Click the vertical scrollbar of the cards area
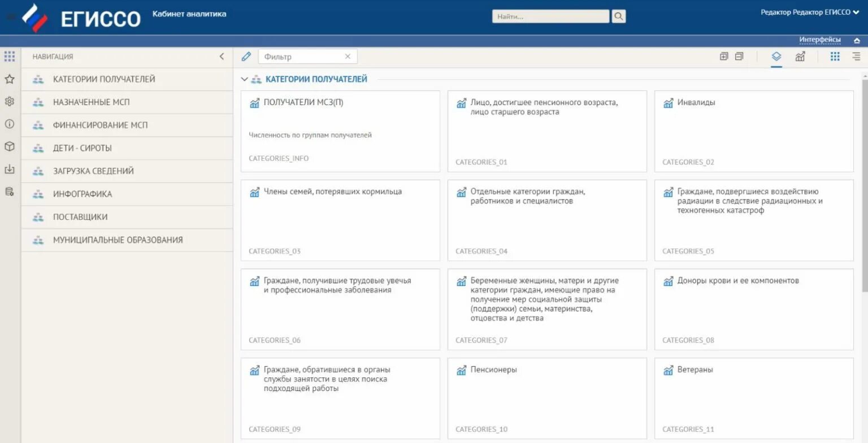This screenshot has height=443, width=868. (x=865, y=186)
